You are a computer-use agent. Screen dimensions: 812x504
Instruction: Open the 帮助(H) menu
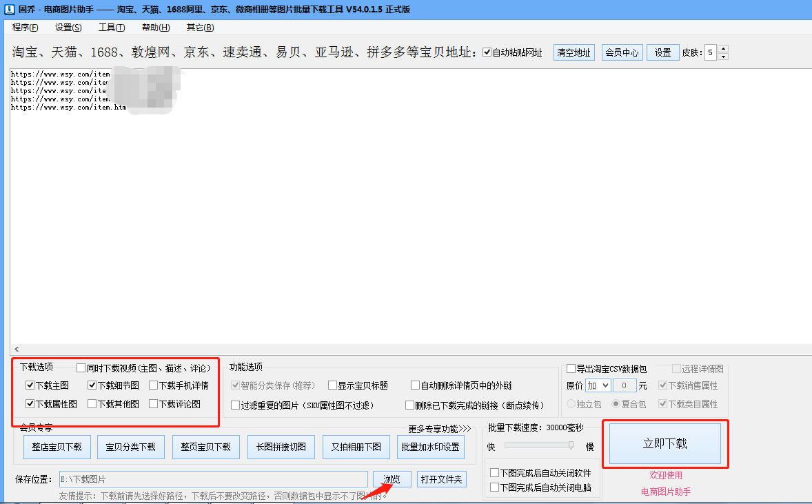[x=156, y=28]
